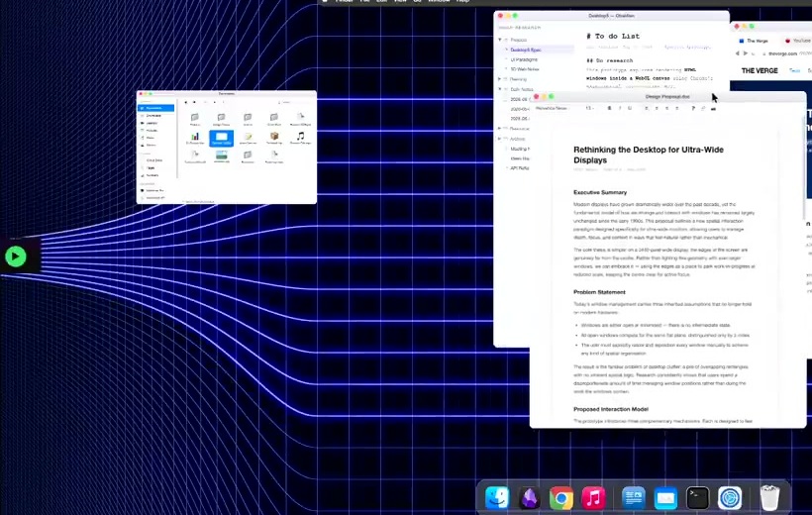Click third alignment icon in Design Proposal toolbar
Viewport: 812px width, 515px height.
point(667,108)
